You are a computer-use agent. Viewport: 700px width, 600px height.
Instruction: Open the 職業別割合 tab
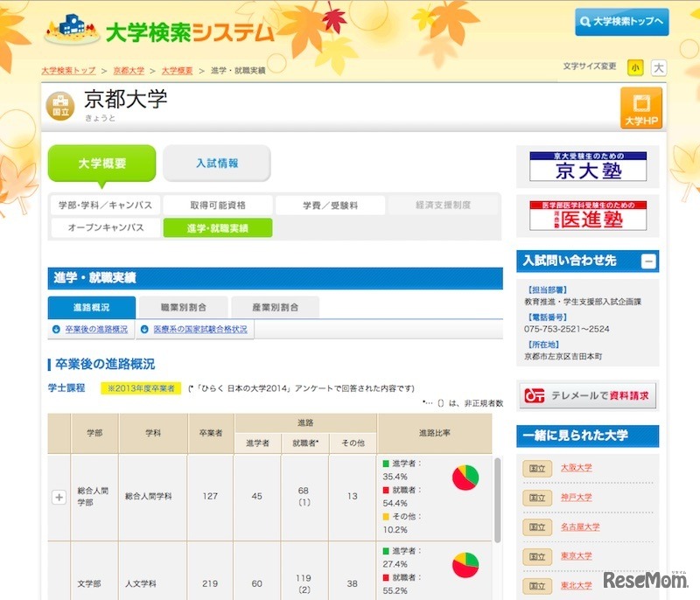point(181,307)
